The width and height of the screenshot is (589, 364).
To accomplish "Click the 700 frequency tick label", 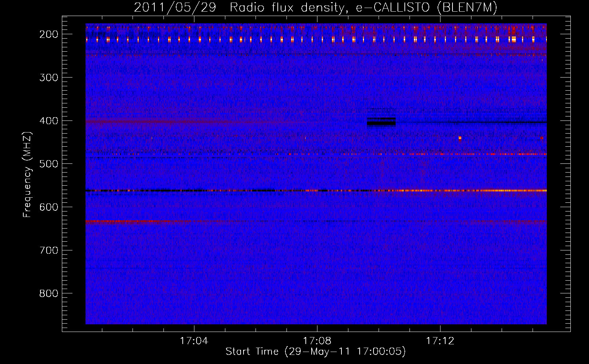I will click(49, 250).
